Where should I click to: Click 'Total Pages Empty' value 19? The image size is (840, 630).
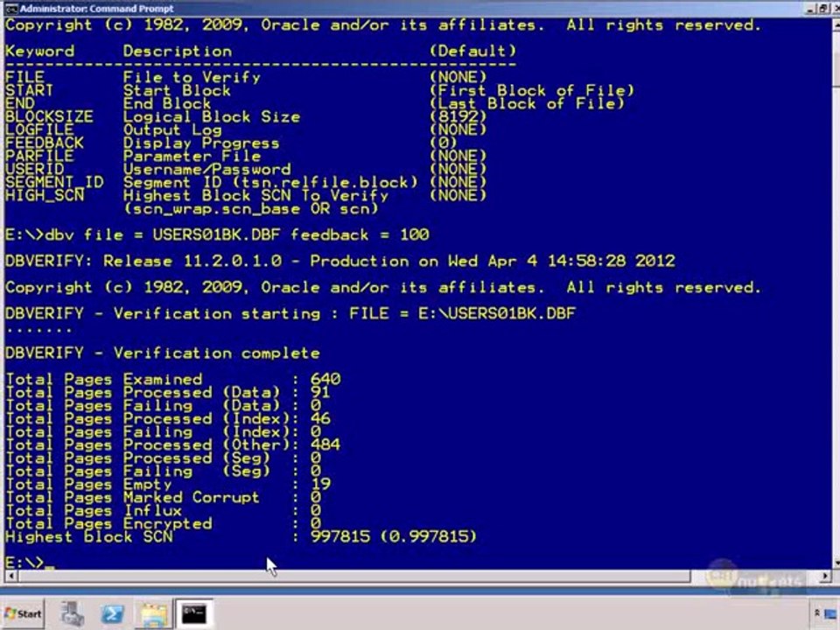tap(320, 484)
